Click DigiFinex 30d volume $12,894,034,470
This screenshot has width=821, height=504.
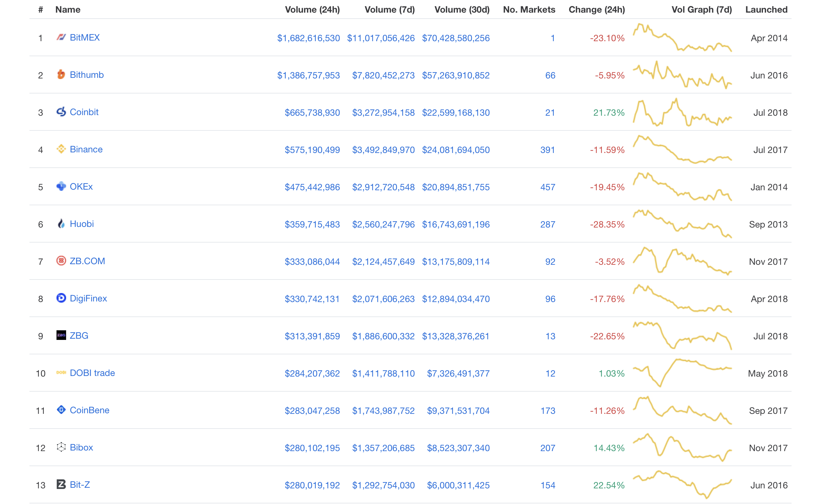click(456, 299)
